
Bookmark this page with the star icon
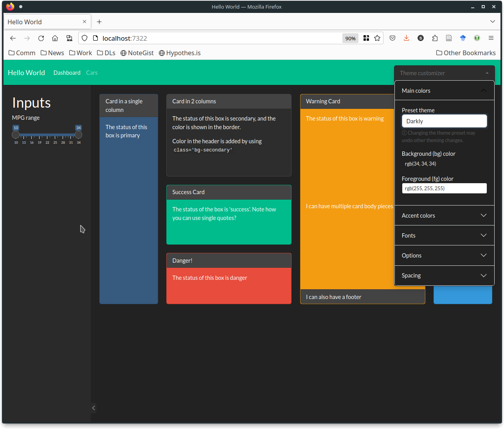377,38
